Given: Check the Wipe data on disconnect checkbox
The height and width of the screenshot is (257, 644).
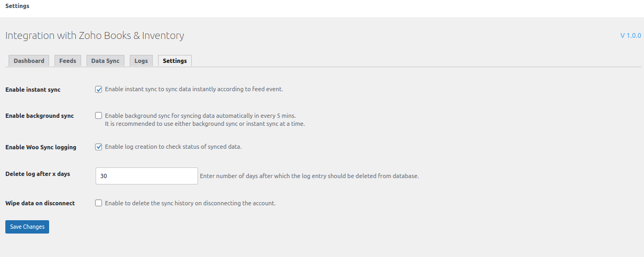Looking at the screenshot, I should click(x=99, y=203).
